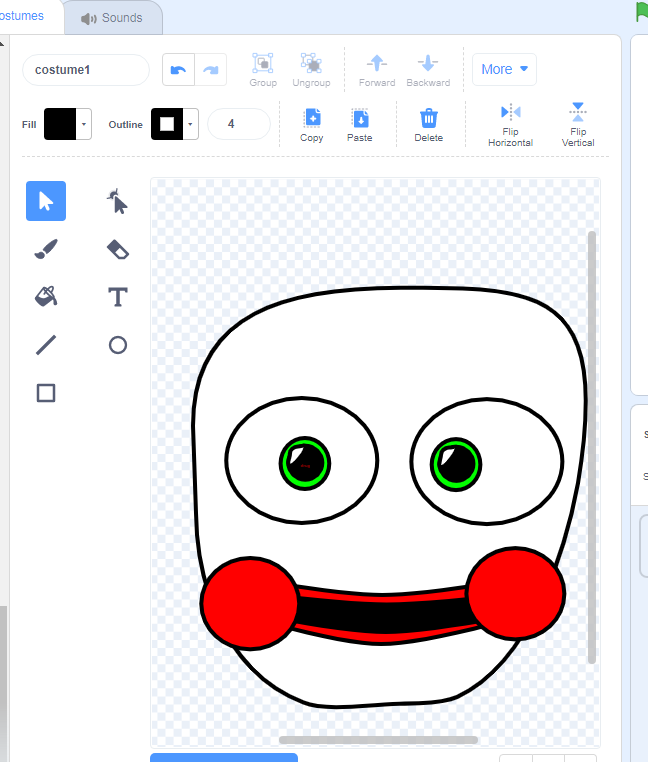The image size is (648, 762).
Task: Click the left green eye on canvas
Action: [305, 464]
